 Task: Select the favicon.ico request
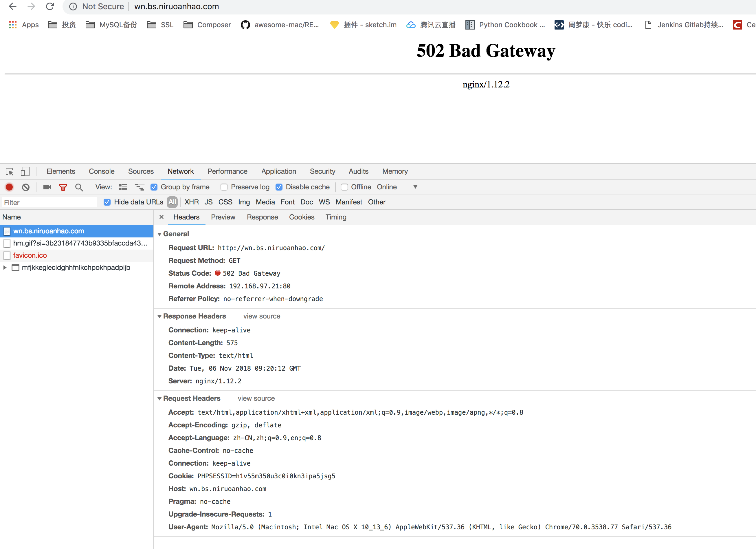click(x=30, y=255)
